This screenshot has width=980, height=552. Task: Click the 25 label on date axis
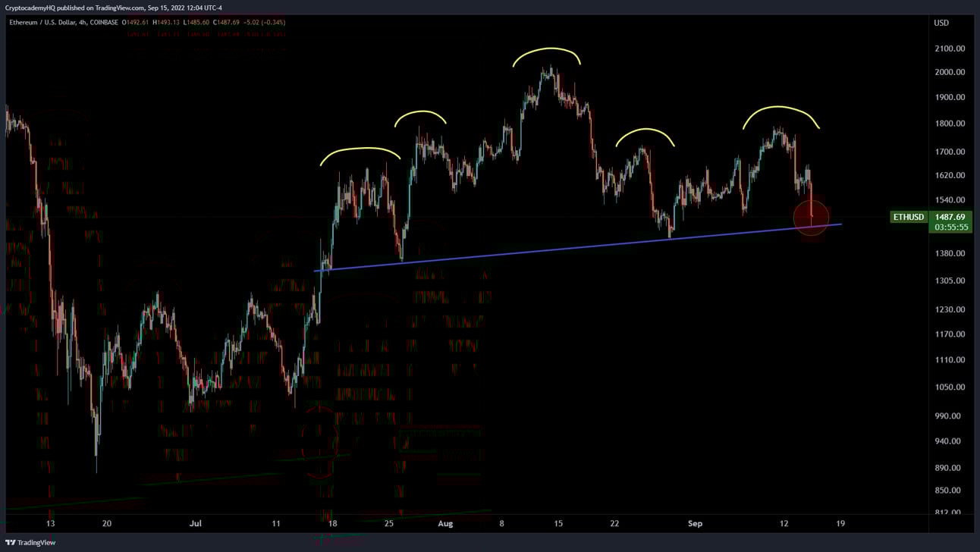(389, 523)
